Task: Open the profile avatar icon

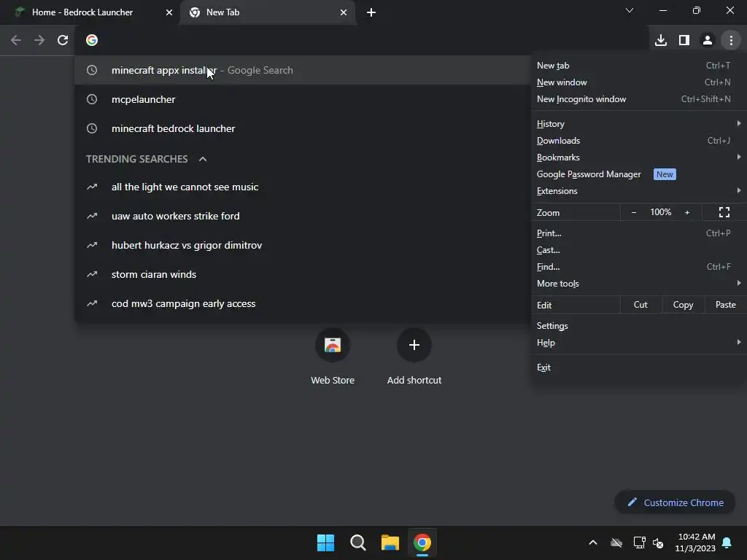Action: click(x=708, y=40)
